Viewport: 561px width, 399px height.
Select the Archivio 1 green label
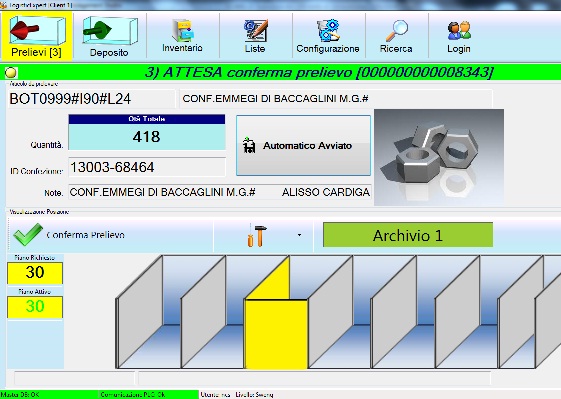[408, 235]
